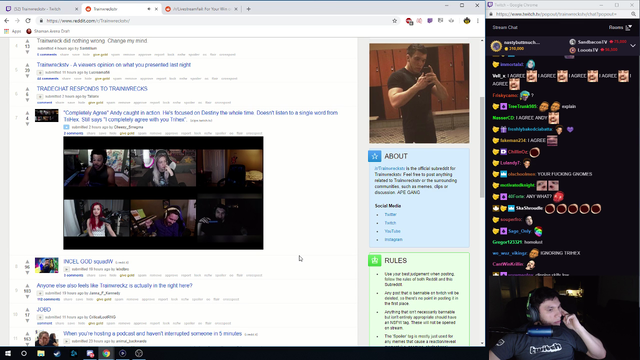Downvote the JOBD post

tap(27, 321)
